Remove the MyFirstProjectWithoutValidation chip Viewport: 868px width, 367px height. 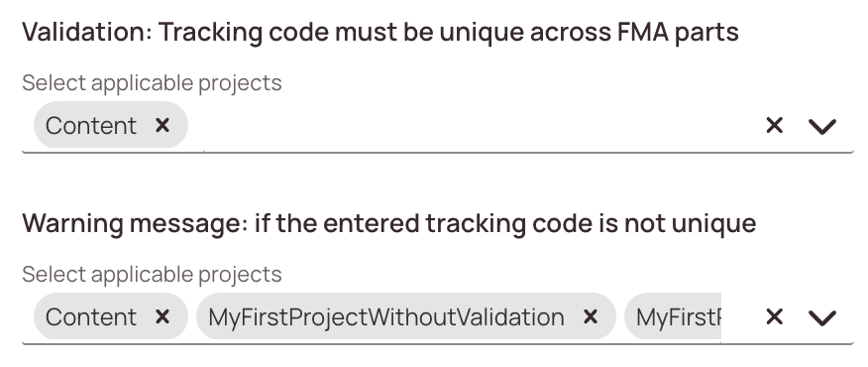591,317
